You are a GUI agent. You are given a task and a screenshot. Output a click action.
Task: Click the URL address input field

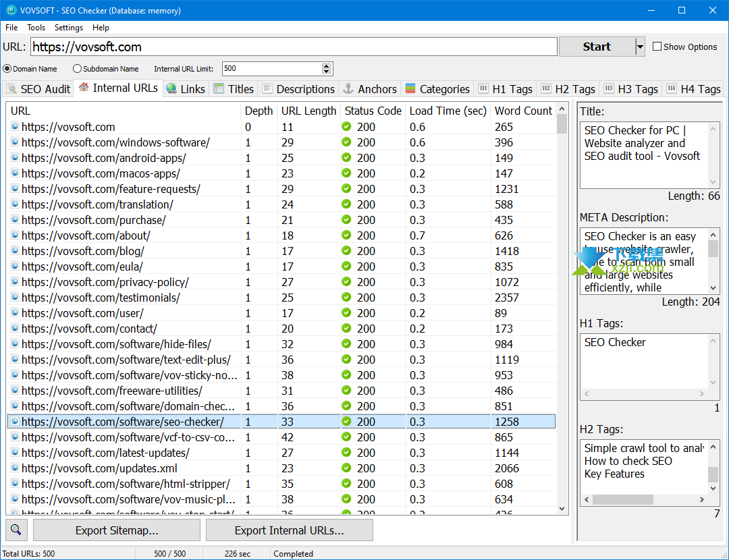(x=294, y=47)
